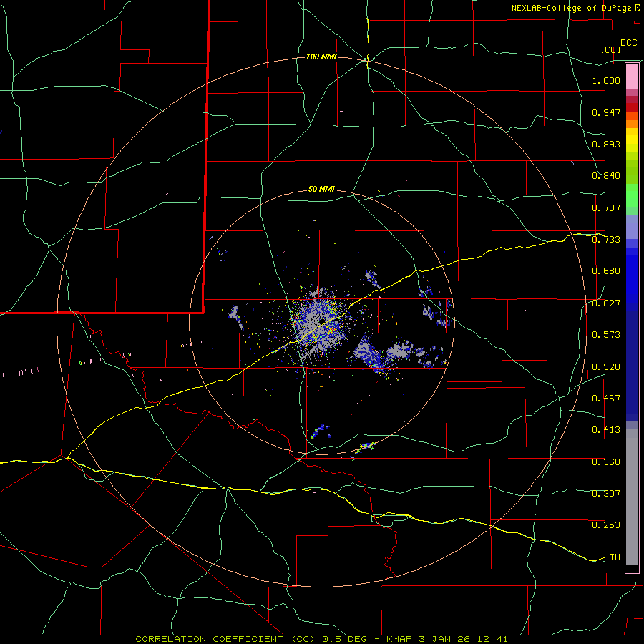Image resolution: width=644 pixels, height=644 pixels.
Task: Click the 0.520 scale value
Action: pos(606,366)
